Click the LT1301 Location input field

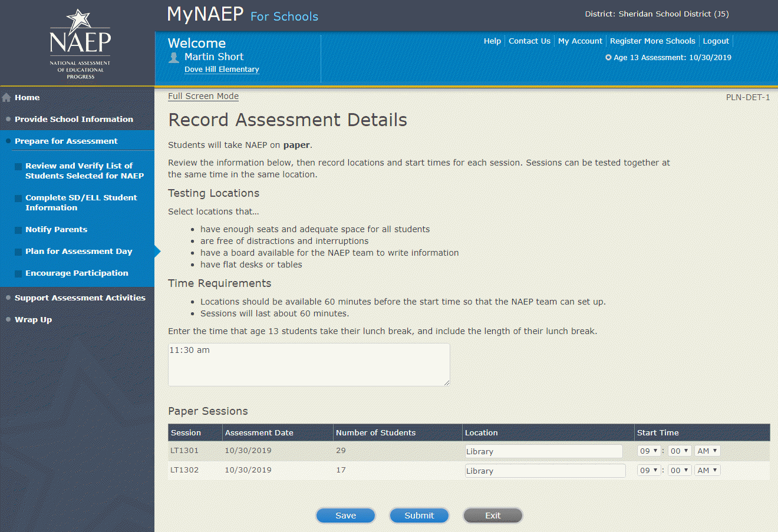coord(543,452)
